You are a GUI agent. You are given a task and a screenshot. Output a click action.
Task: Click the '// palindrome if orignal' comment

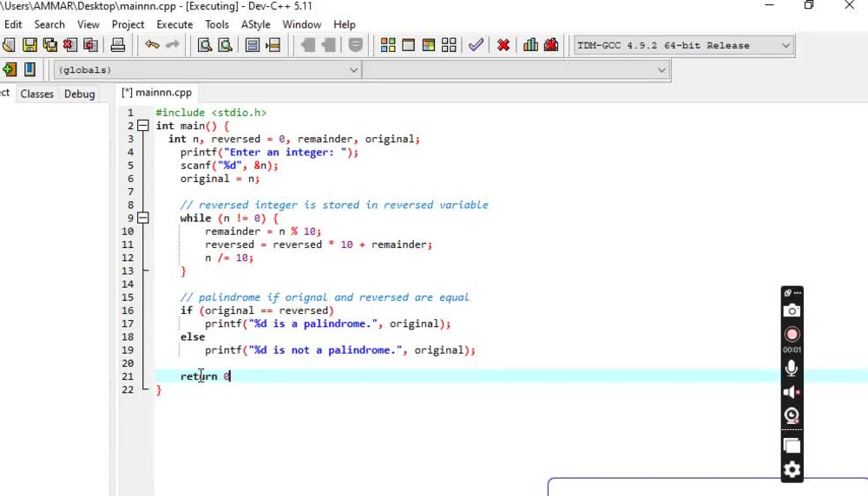(x=325, y=297)
